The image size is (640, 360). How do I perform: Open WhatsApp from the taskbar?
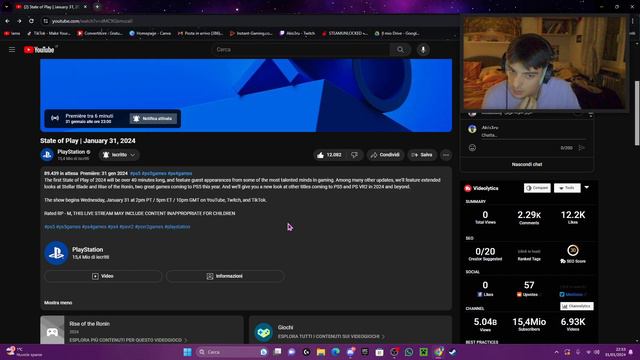pos(409,352)
